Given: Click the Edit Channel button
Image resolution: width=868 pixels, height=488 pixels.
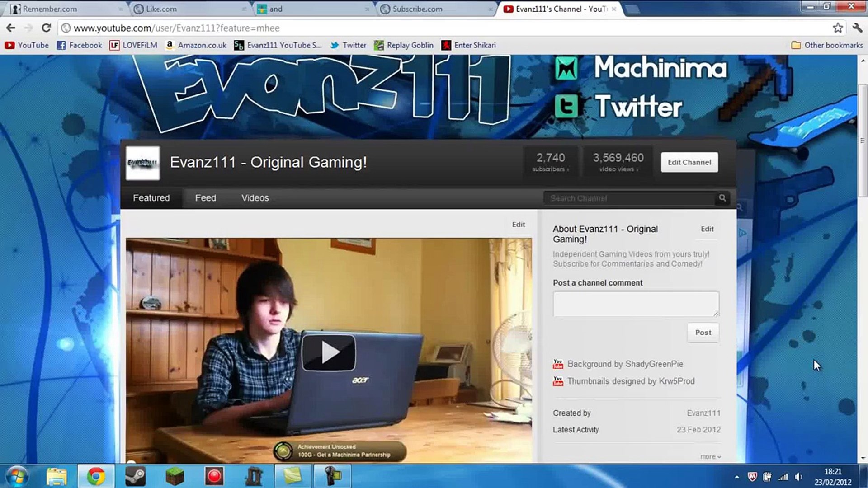Looking at the screenshot, I should [689, 162].
